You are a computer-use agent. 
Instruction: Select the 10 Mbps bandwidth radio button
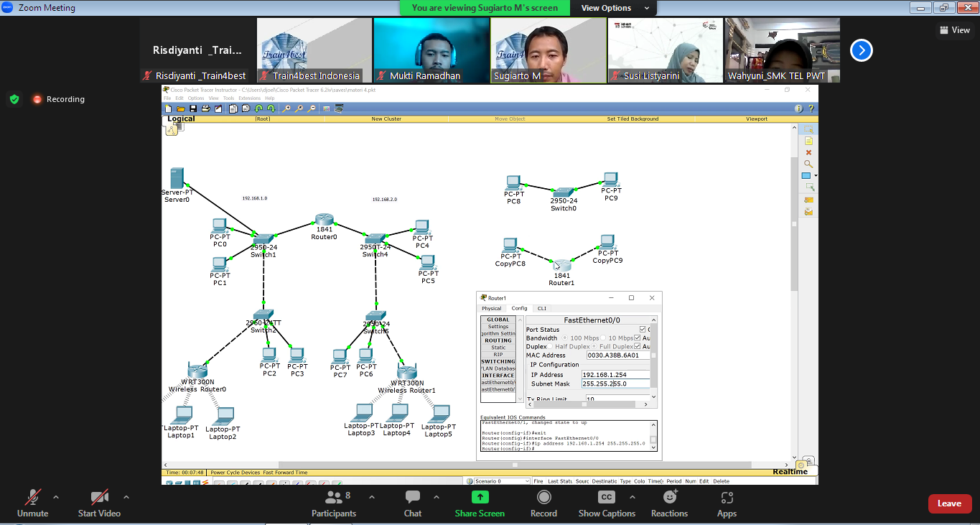pos(603,338)
